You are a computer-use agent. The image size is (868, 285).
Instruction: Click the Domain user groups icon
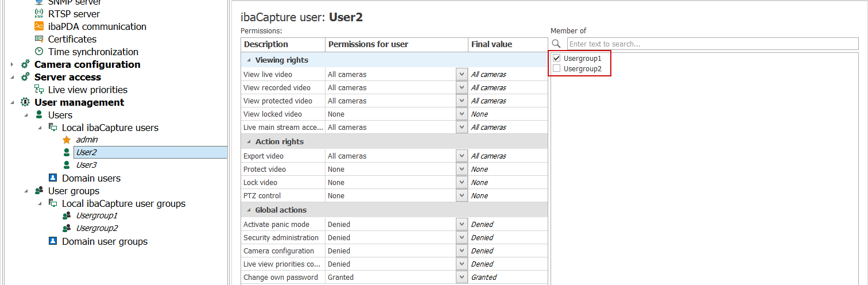(x=53, y=241)
